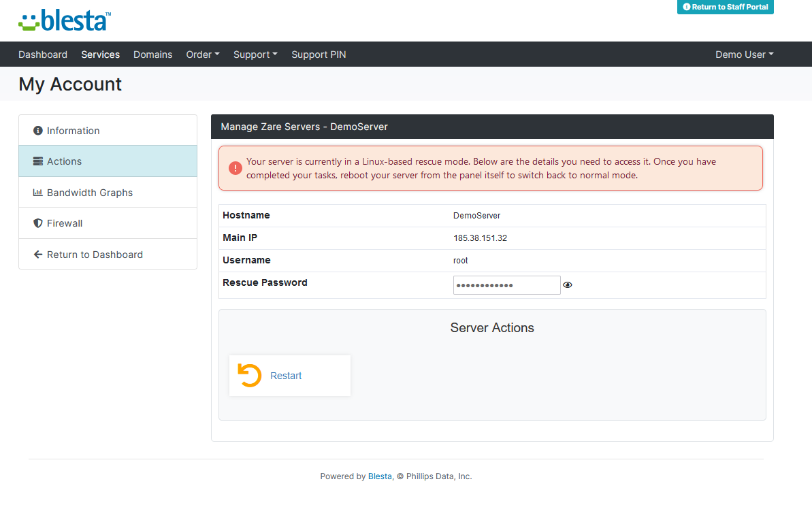Click the Manage Zare Servers panel header
This screenshot has height=505, width=812.
click(492, 127)
